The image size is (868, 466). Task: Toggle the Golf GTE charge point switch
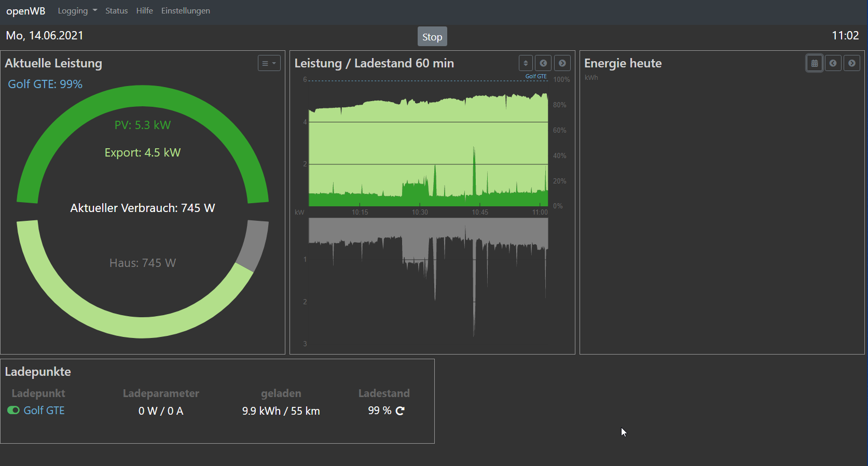tap(13, 411)
